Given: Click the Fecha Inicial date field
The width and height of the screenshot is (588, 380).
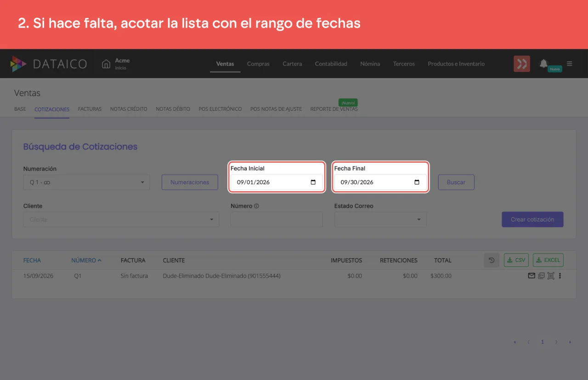Looking at the screenshot, I should pos(277,182).
